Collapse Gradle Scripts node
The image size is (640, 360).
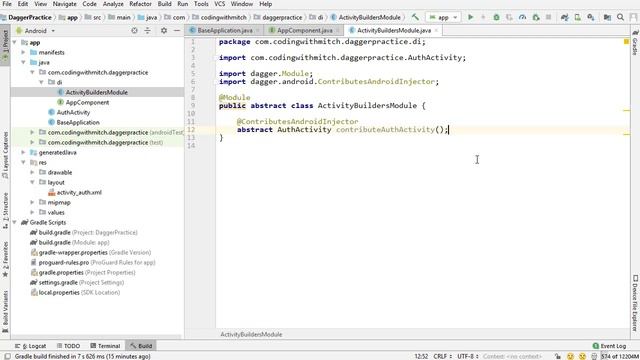tap(15, 222)
